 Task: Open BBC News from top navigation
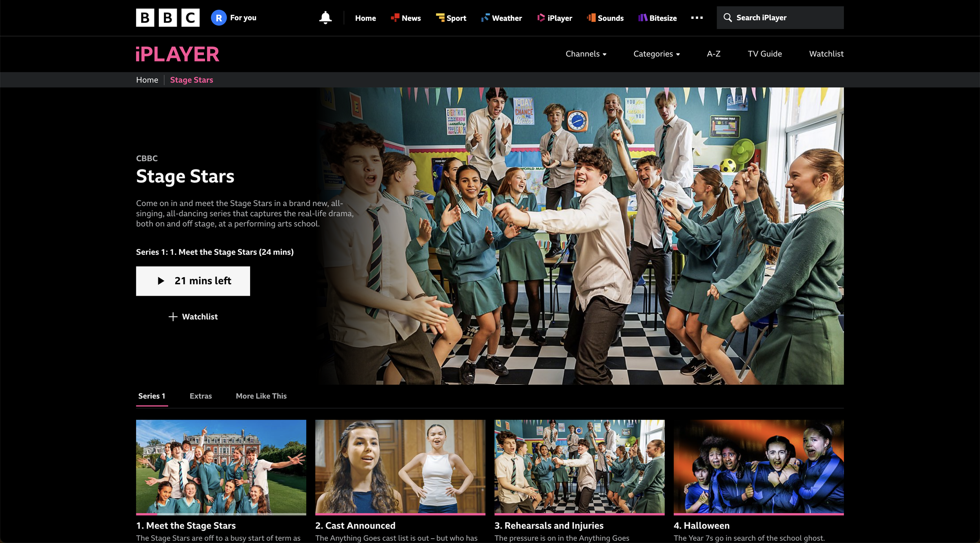pyautogui.click(x=406, y=18)
